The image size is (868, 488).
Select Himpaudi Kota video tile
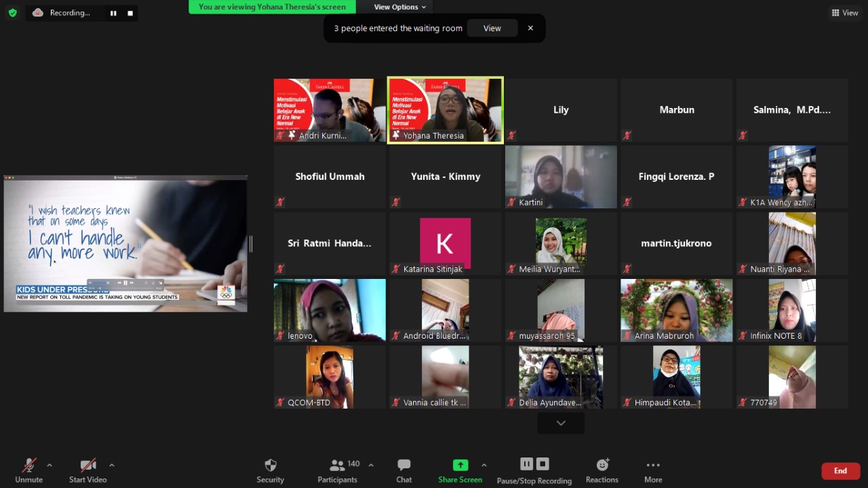tap(677, 377)
